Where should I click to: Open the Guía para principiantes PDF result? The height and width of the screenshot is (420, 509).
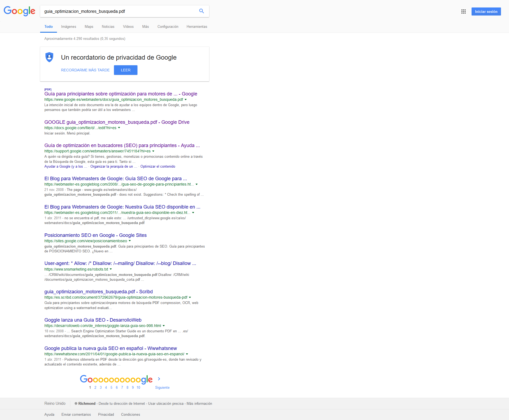(x=121, y=94)
